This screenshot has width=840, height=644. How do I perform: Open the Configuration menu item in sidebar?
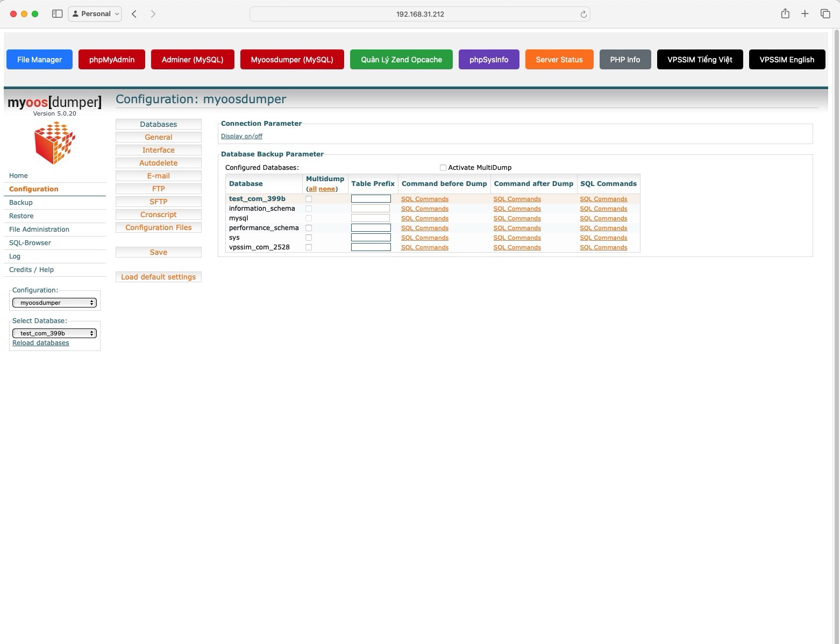click(x=34, y=189)
